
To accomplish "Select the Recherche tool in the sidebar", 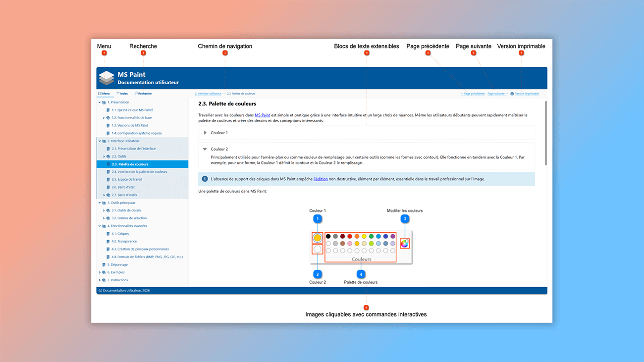I will tap(144, 93).
